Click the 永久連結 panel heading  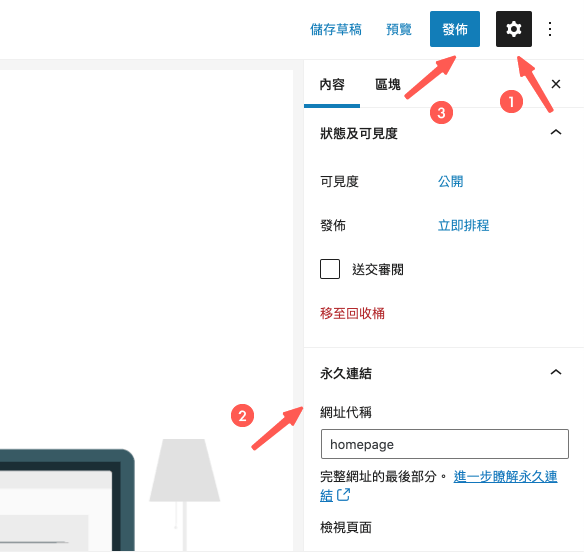pyautogui.click(x=346, y=373)
